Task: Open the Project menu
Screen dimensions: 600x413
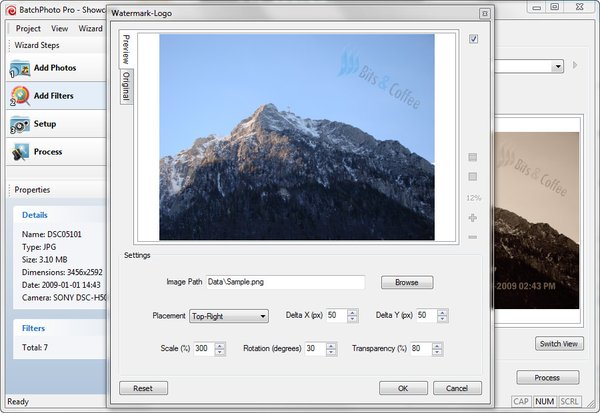Action: pos(28,29)
